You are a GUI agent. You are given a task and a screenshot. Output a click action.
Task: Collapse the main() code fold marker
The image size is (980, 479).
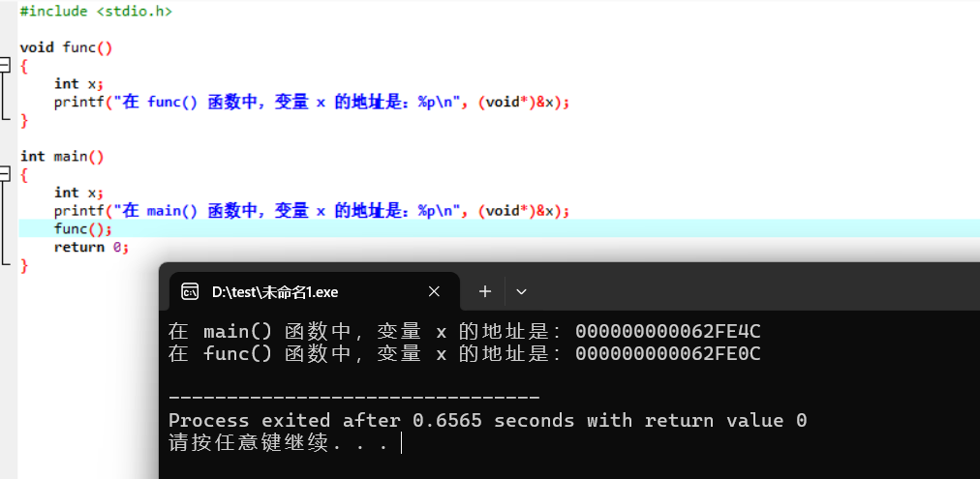[5, 173]
